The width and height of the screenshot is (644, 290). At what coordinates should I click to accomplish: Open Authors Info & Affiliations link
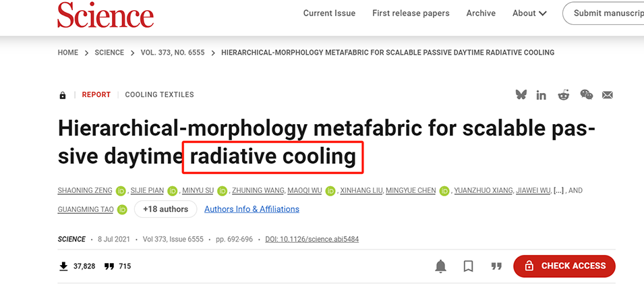point(252,209)
